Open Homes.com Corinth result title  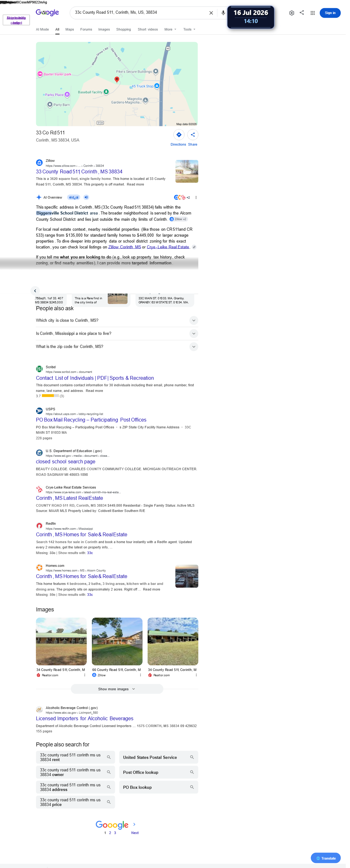[82, 576]
